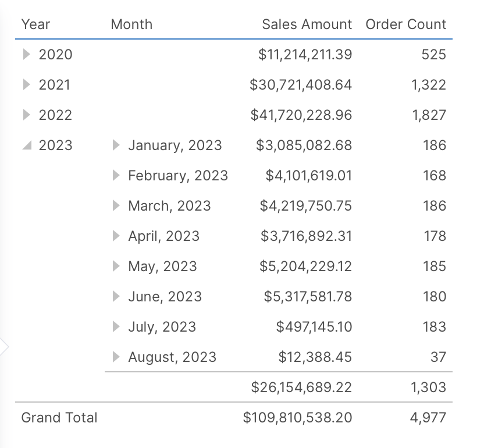Collapse the 2023 year row

26,145
